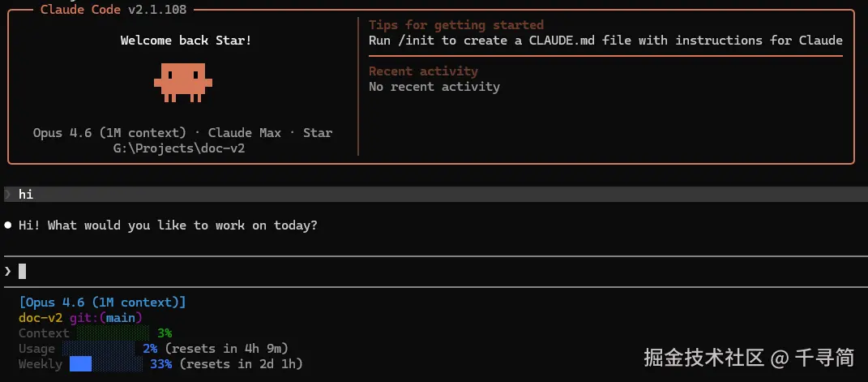The width and height of the screenshot is (868, 382).
Task: Click the '[Opus 4.6 (1M context)]' status label
Action: pyautogui.click(x=102, y=303)
